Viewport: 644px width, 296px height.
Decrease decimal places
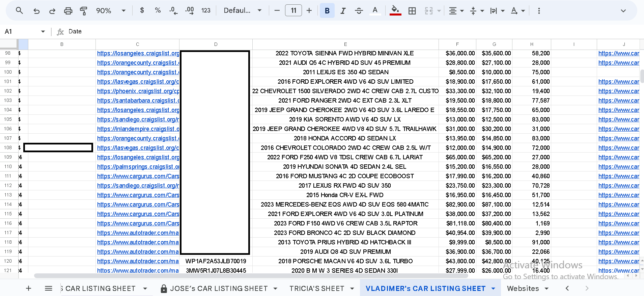pyautogui.click(x=173, y=10)
